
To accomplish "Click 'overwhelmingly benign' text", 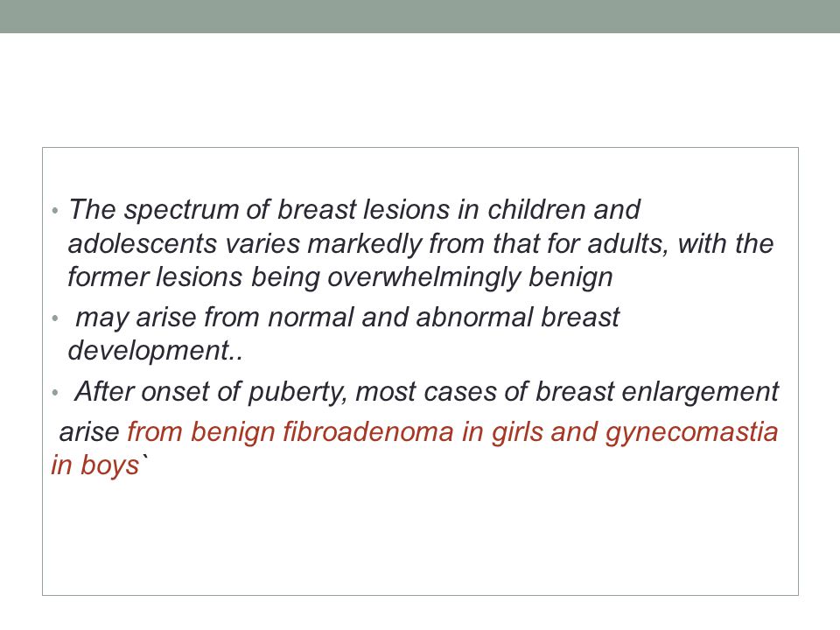I will [470, 277].
